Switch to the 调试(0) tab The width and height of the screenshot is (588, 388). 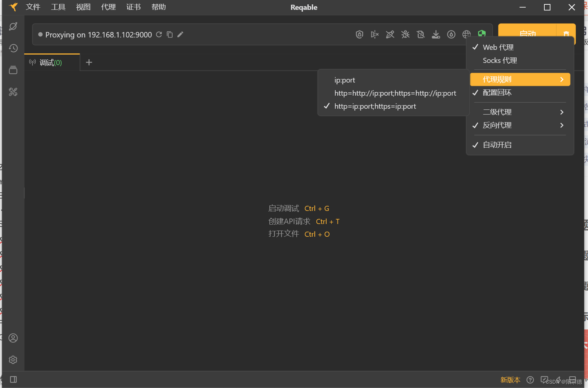coord(52,63)
